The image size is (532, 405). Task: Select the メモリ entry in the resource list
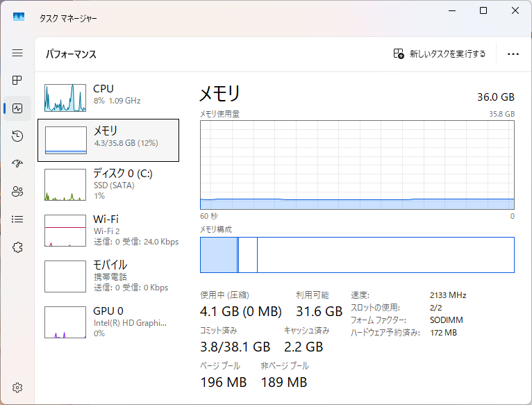click(x=108, y=140)
